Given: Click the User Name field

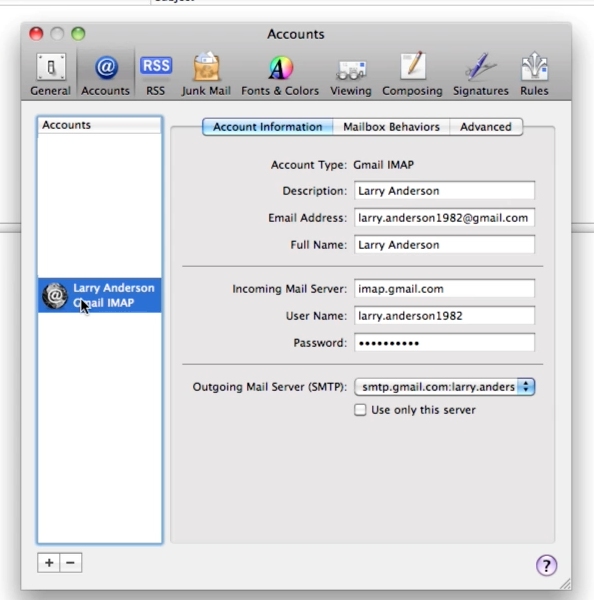Looking at the screenshot, I should point(444,316).
